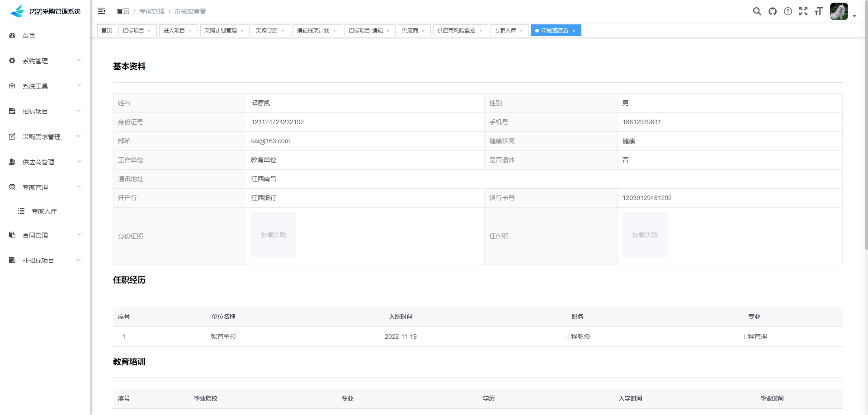Go to 首页 in the breadcrumb
The image size is (868, 415).
123,11
